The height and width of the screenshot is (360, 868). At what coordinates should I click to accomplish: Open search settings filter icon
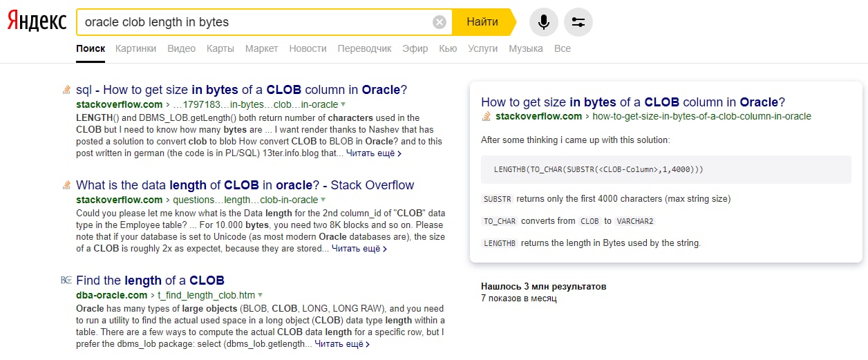pos(578,22)
